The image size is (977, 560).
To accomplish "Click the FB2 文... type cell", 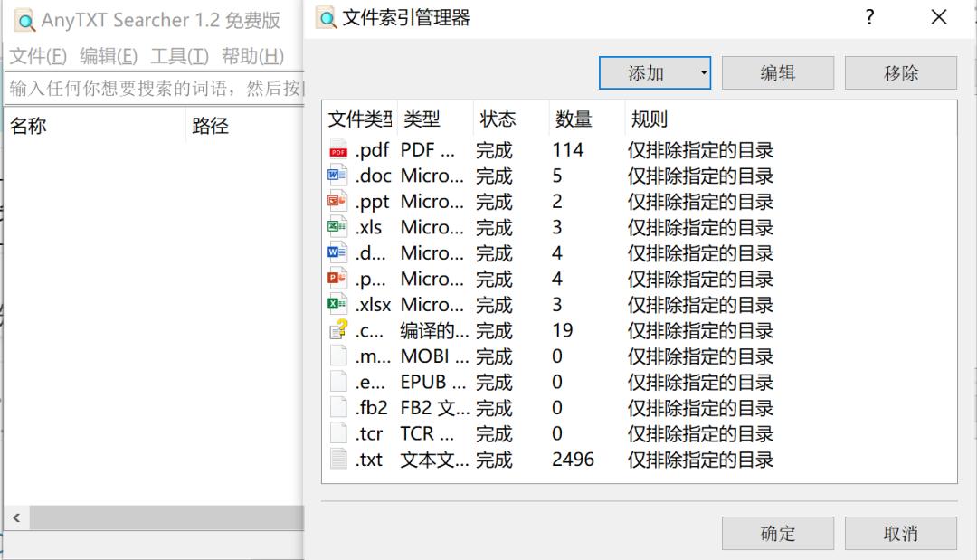I will click(435, 408).
